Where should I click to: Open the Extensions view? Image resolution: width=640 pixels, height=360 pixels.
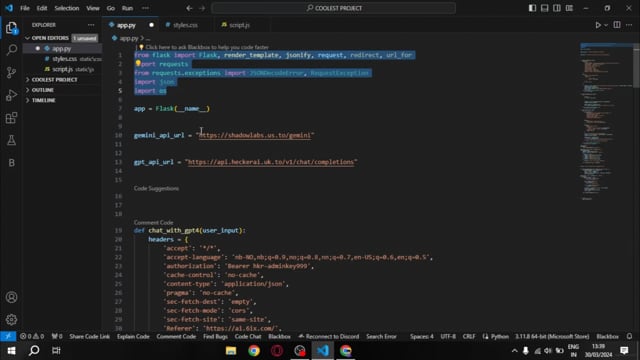(11, 118)
